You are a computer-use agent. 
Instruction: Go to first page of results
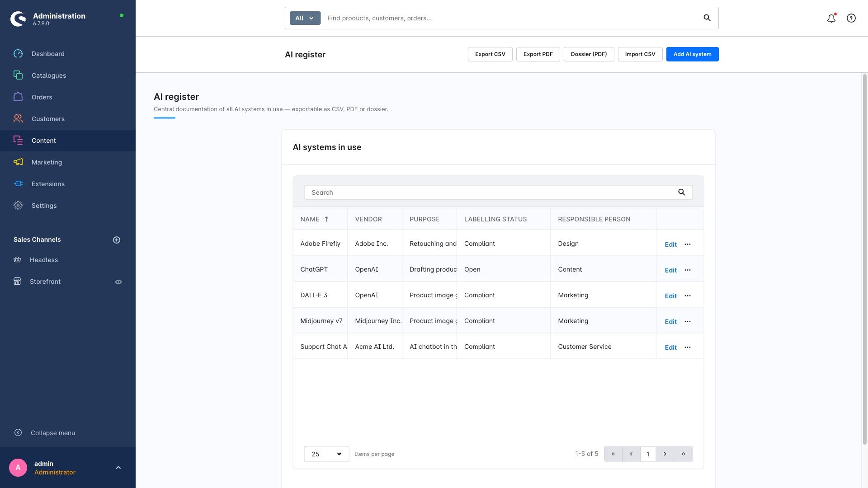613,454
